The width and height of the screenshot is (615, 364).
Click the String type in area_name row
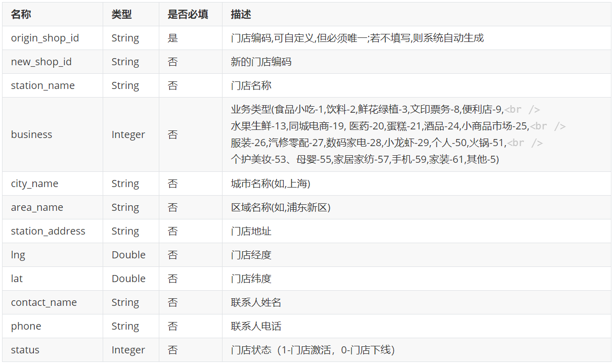pyautogui.click(x=125, y=207)
